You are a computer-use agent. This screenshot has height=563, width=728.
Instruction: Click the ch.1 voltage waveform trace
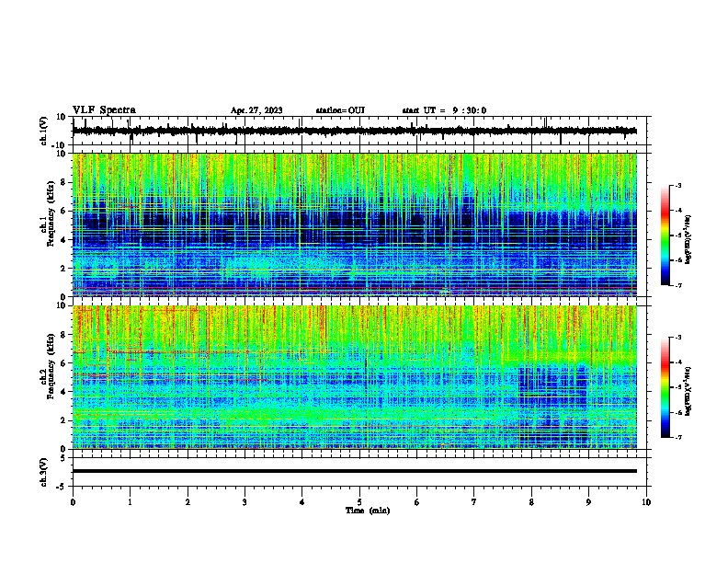[354, 131]
